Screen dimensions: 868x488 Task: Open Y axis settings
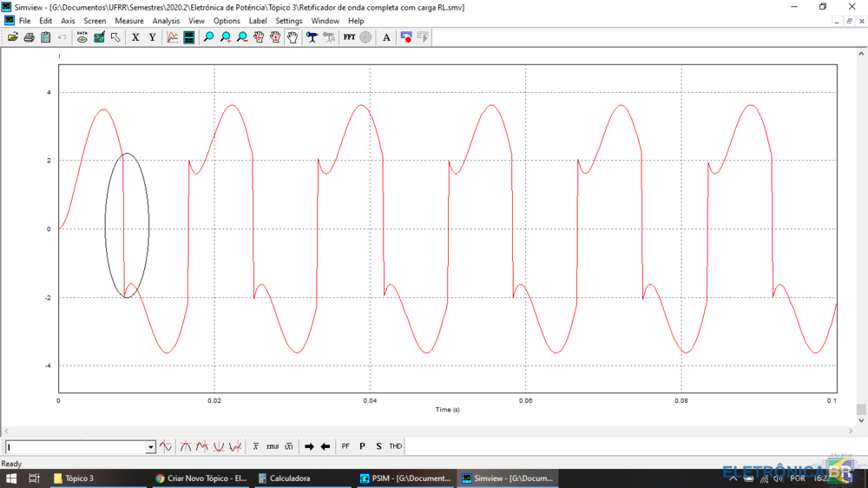click(x=152, y=37)
